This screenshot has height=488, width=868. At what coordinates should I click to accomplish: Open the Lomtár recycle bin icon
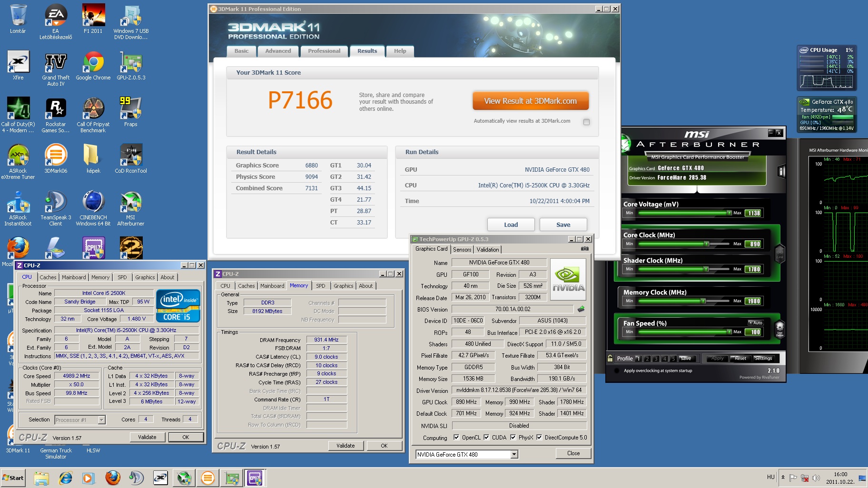18,19
